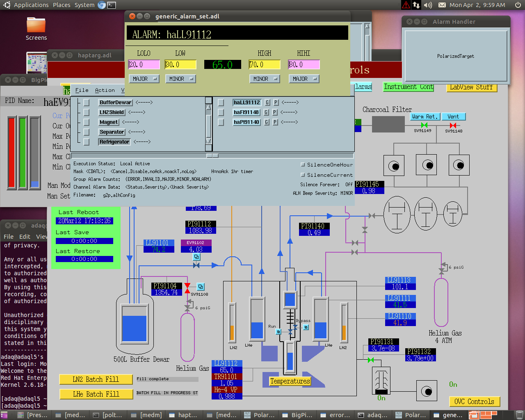Select the Refrigerator group in tree
This screenshot has width=525, height=420.
tap(114, 142)
